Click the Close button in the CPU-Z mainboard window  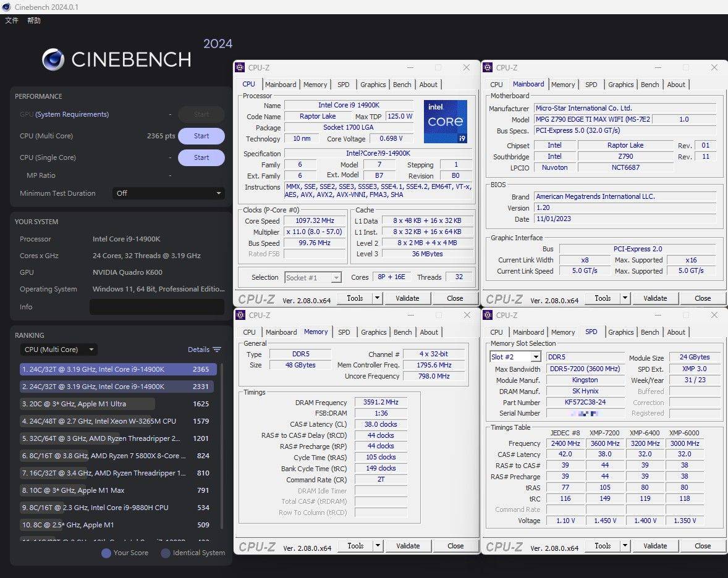coord(703,298)
